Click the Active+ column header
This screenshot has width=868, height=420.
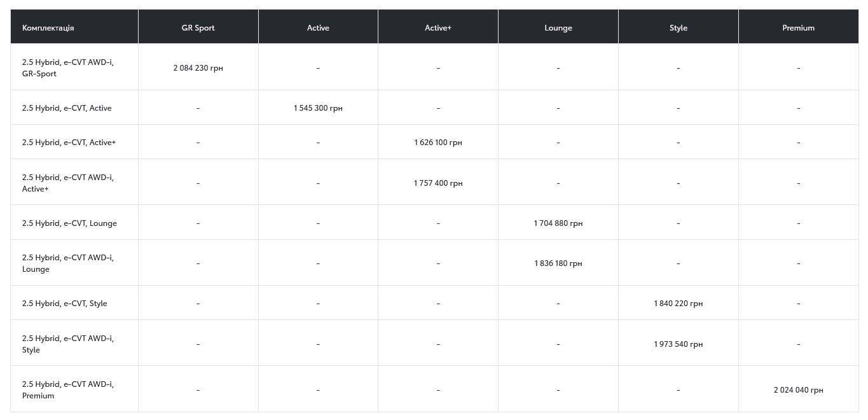click(x=438, y=28)
